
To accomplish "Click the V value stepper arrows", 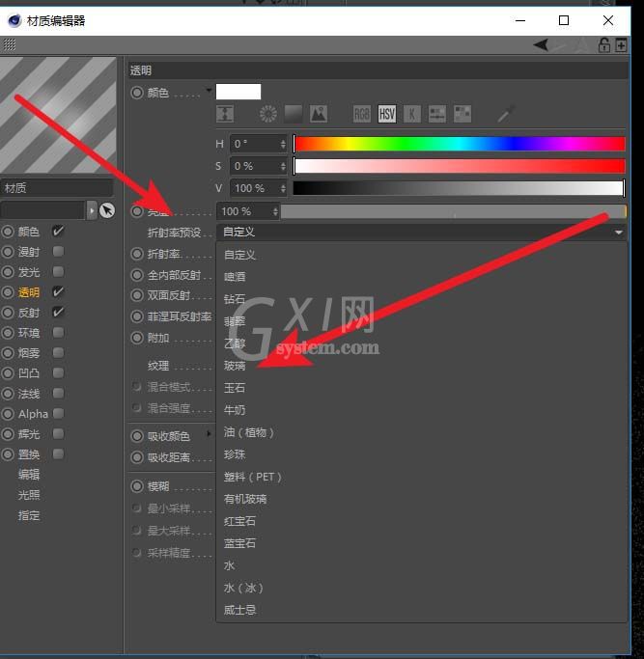I will (283, 188).
